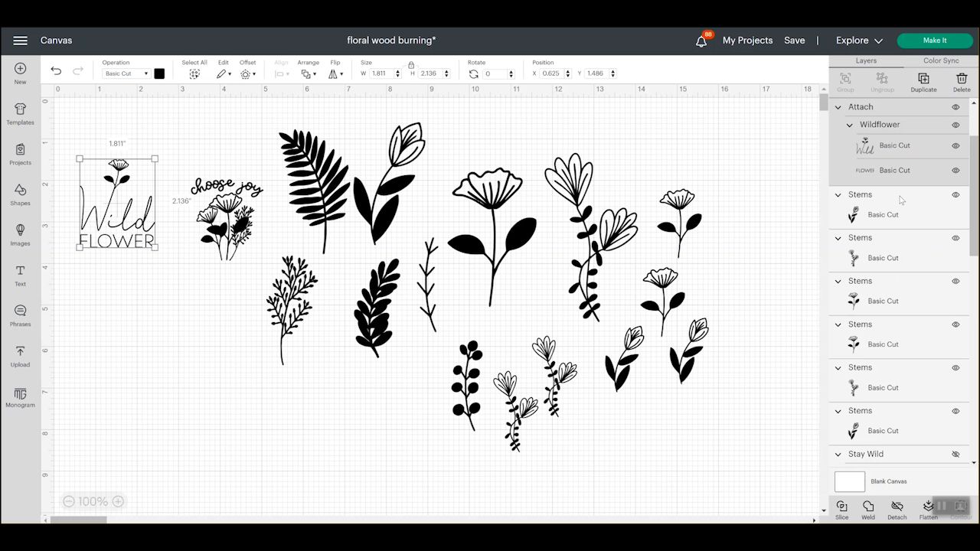Click the Slice tool
Image resolution: width=980 pixels, height=551 pixels.
click(x=841, y=510)
